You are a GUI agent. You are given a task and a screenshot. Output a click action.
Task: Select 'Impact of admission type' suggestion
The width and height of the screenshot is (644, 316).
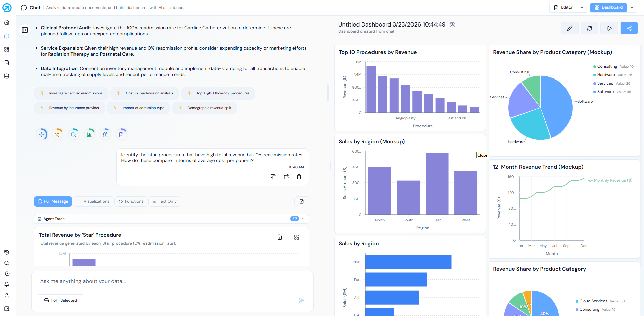coord(139,108)
